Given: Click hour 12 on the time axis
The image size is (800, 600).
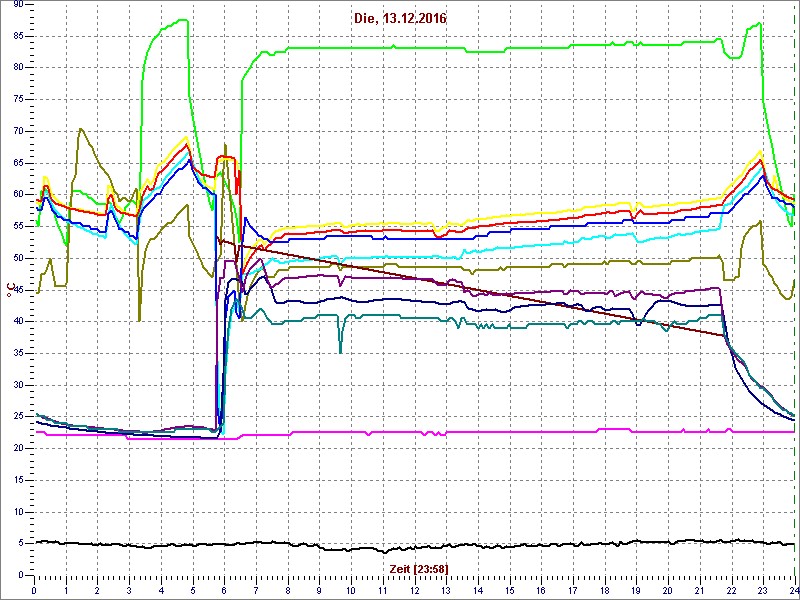Looking at the screenshot, I should (x=414, y=588).
